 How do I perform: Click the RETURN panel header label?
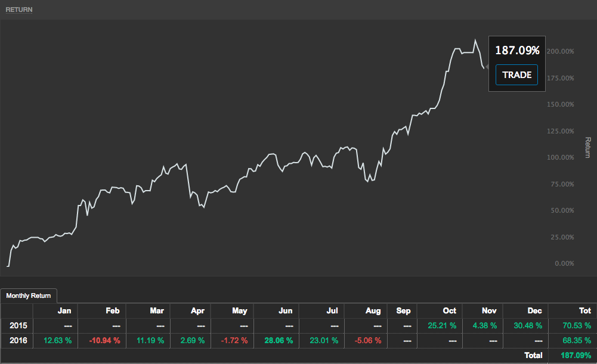coord(19,10)
